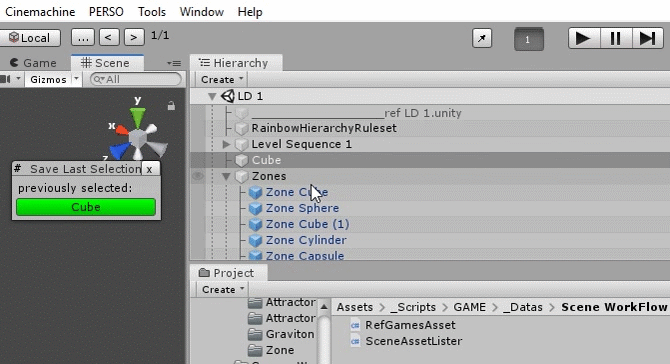The width and height of the screenshot is (670, 364).
Task: Open the Graviton folder
Action: tap(290, 334)
